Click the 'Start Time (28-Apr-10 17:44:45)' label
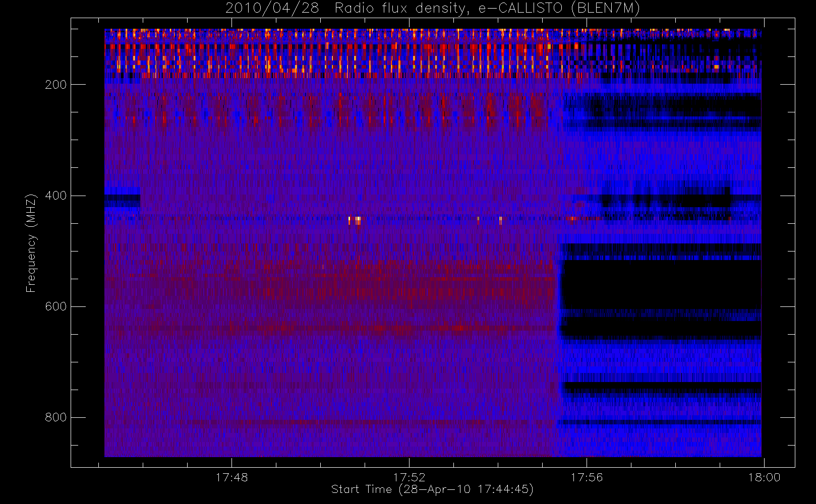The image size is (816, 504). coord(432,489)
